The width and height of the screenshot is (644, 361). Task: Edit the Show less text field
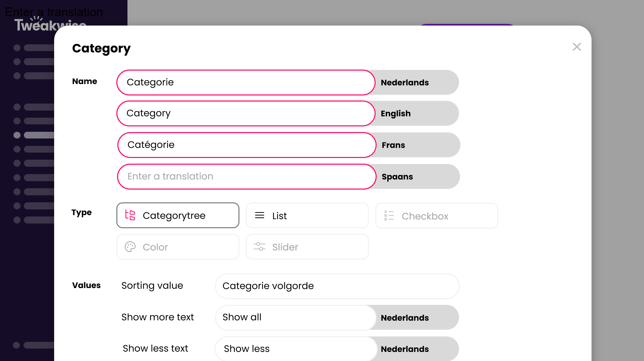[x=296, y=349]
